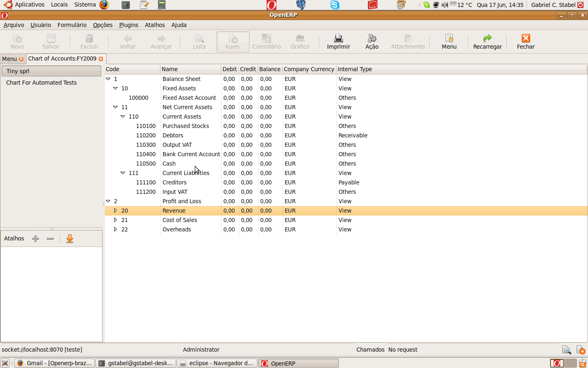Remove shortcut with the minus icon
Screen dimensions: 588x368
[x=50, y=239]
